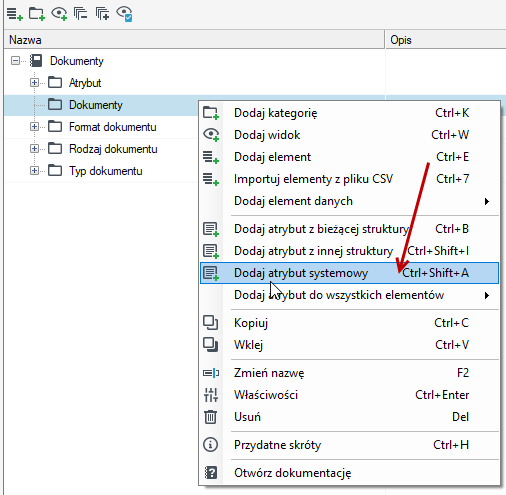This screenshot has height=495, width=506.
Task: Expand the Rodzaj dokumentu tree node
Action: [34, 148]
